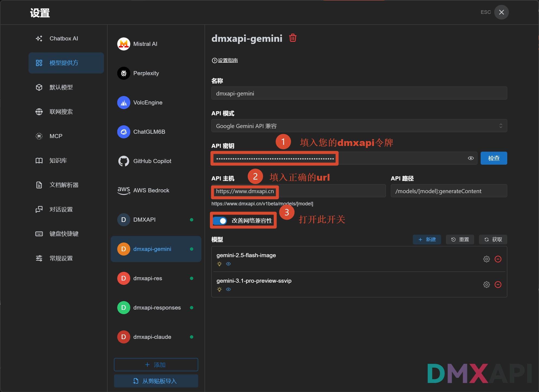The image size is (539, 392).
Task: Select the Perplexity provider label
Action: click(146, 73)
